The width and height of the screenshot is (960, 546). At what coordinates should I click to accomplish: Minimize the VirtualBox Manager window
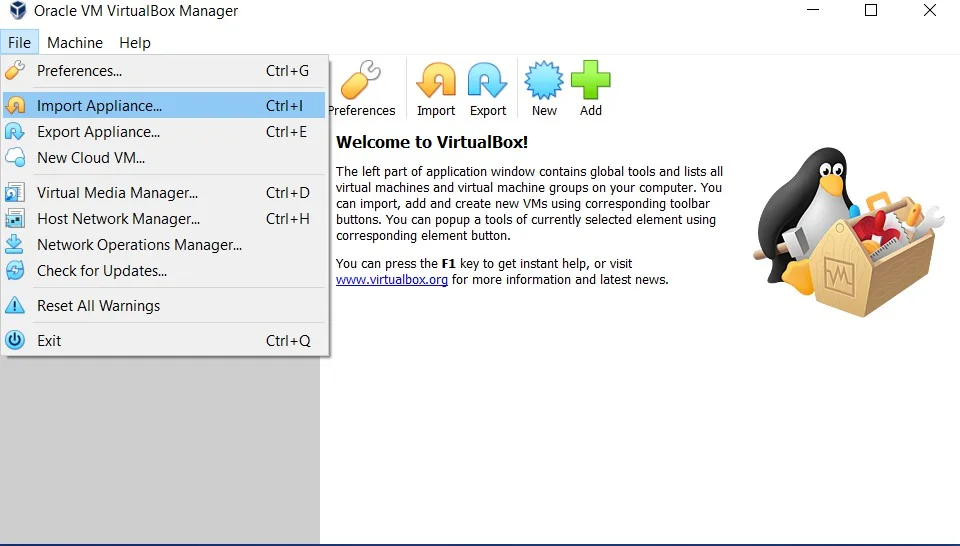click(813, 10)
